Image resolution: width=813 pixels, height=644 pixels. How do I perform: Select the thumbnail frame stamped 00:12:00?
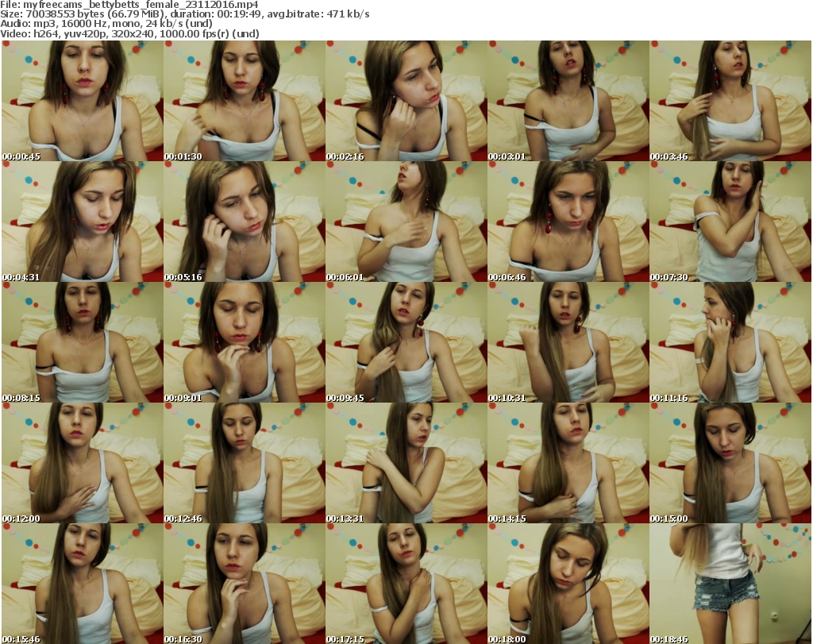point(83,463)
